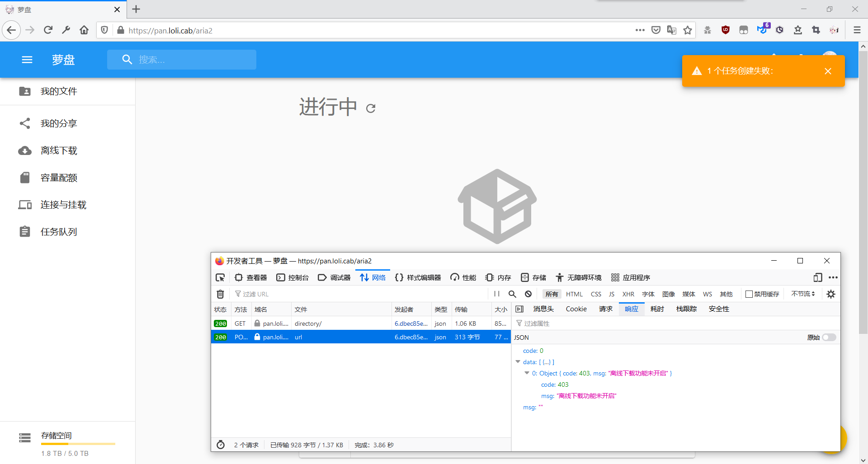Filter requests by 字体
Screen dimensions: 868x464
coord(648,294)
